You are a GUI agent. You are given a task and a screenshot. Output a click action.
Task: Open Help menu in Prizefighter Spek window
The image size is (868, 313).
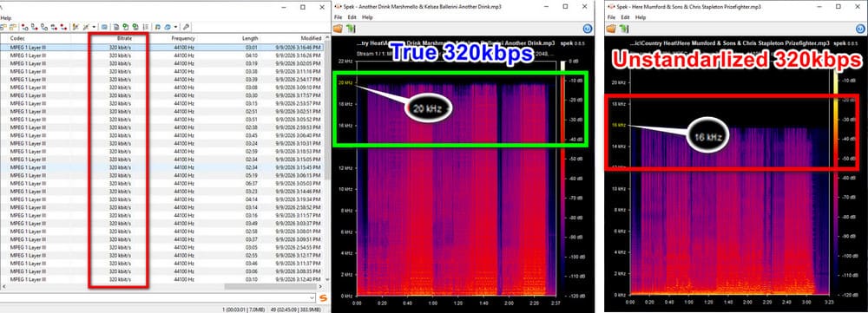click(x=641, y=17)
